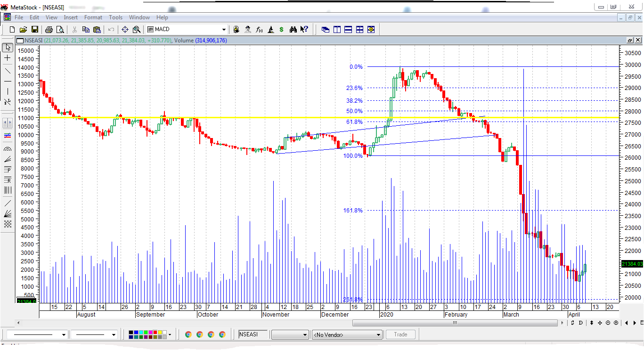This screenshot has height=350, width=644.
Task: Tile windows in horizontal rows icon
Action: [348, 29]
